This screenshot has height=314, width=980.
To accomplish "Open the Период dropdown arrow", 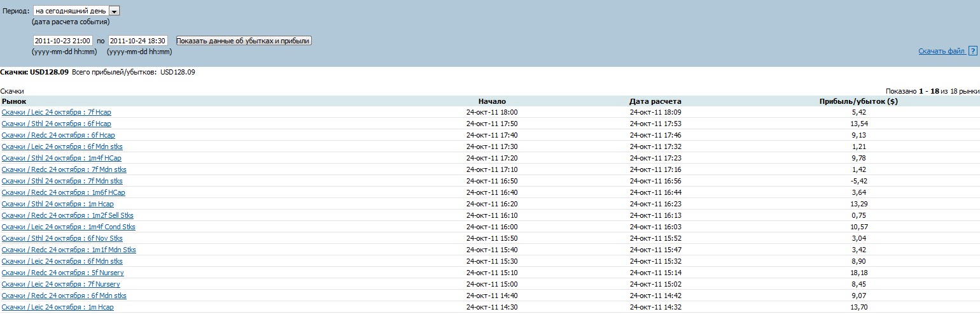I will click(114, 11).
